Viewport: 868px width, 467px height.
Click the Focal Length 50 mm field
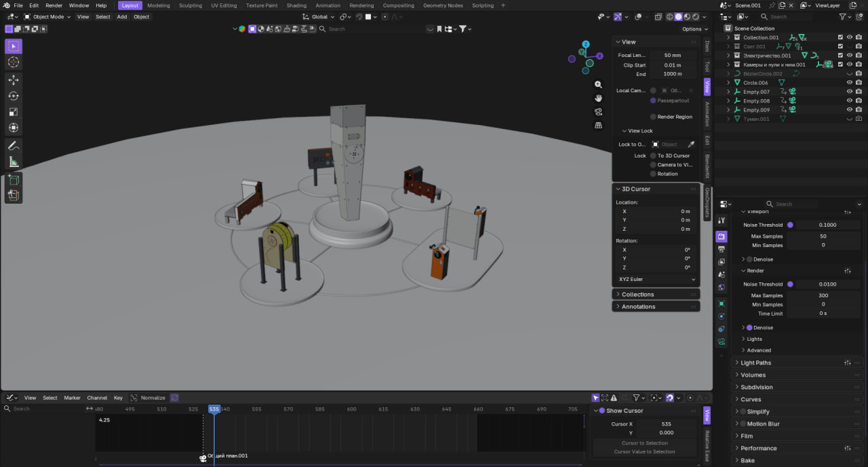coord(673,55)
